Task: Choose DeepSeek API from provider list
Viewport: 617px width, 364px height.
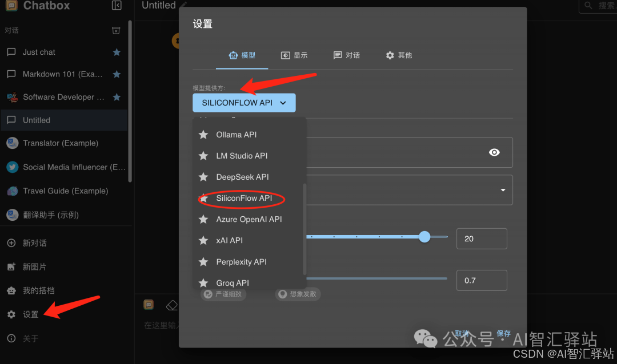Action: click(242, 177)
